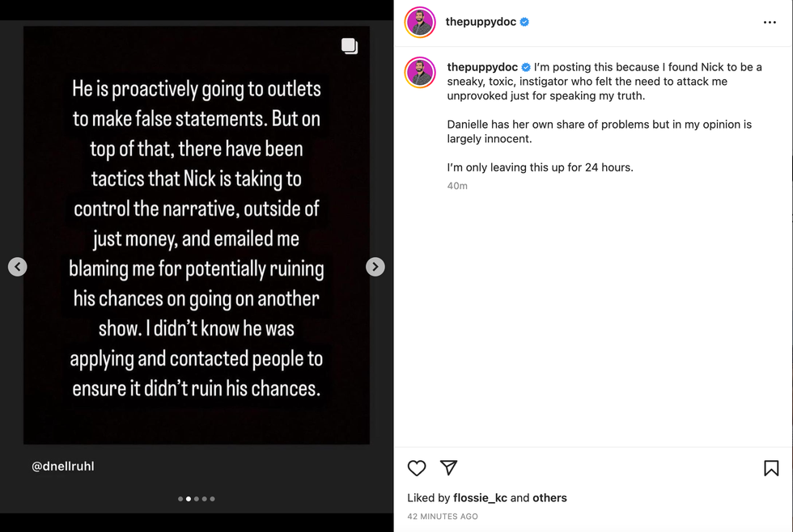Select the second carousel indicator dot

pos(189,499)
